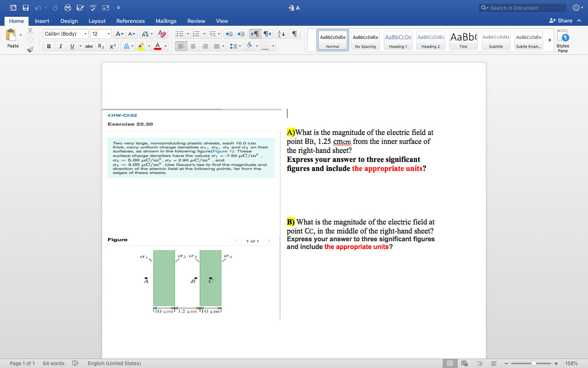
Task: Click the Share button
Action: pyautogui.click(x=561, y=20)
